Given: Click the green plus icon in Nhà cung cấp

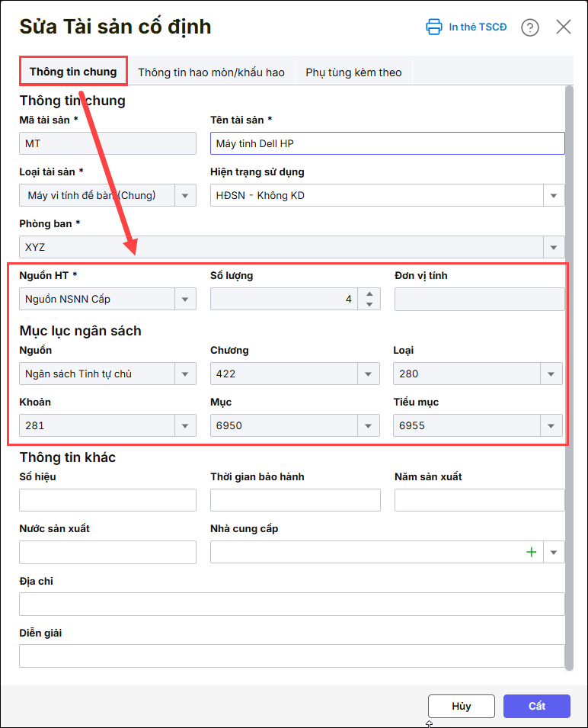Looking at the screenshot, I should pyautogui.click(x=532, y=552).
